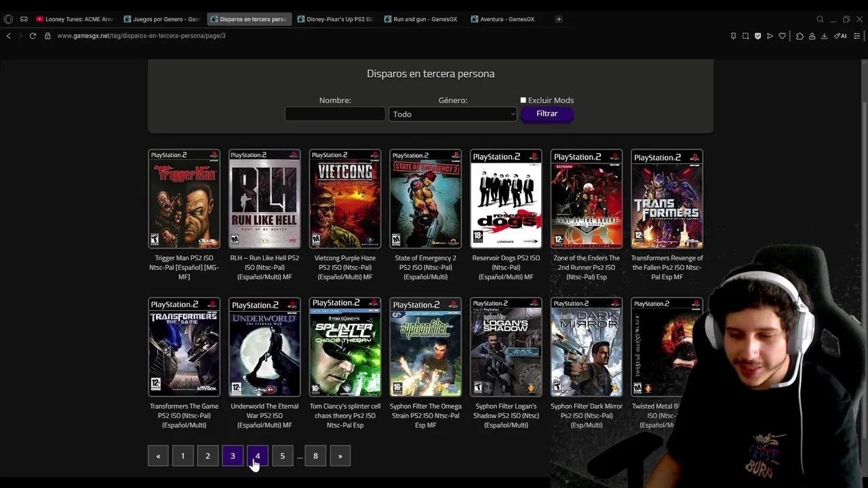
Task: Click the browser address bar URL
Action: [141, 36]
